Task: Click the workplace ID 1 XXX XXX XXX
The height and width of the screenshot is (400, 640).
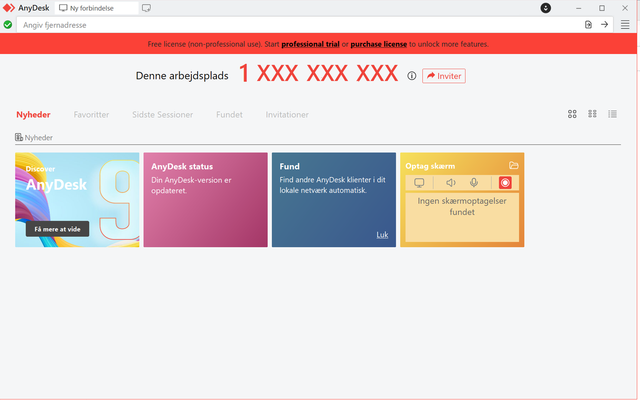Action: pyautogui.click(x=318, y=73)
